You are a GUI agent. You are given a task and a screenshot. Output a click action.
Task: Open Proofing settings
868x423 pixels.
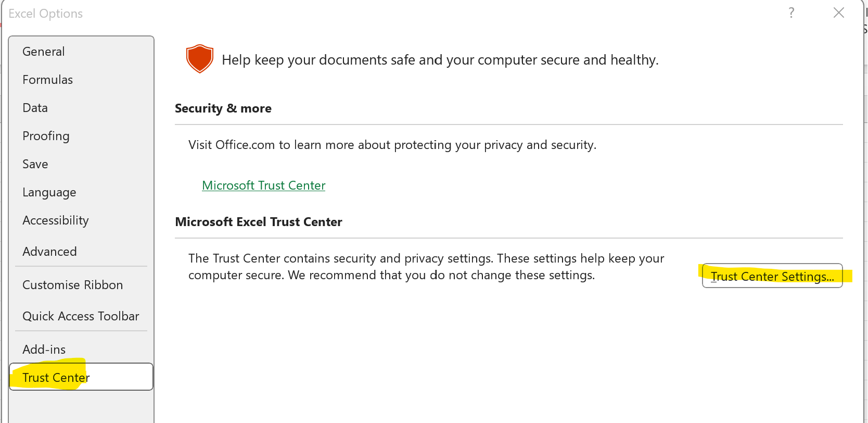pos(46,136)
